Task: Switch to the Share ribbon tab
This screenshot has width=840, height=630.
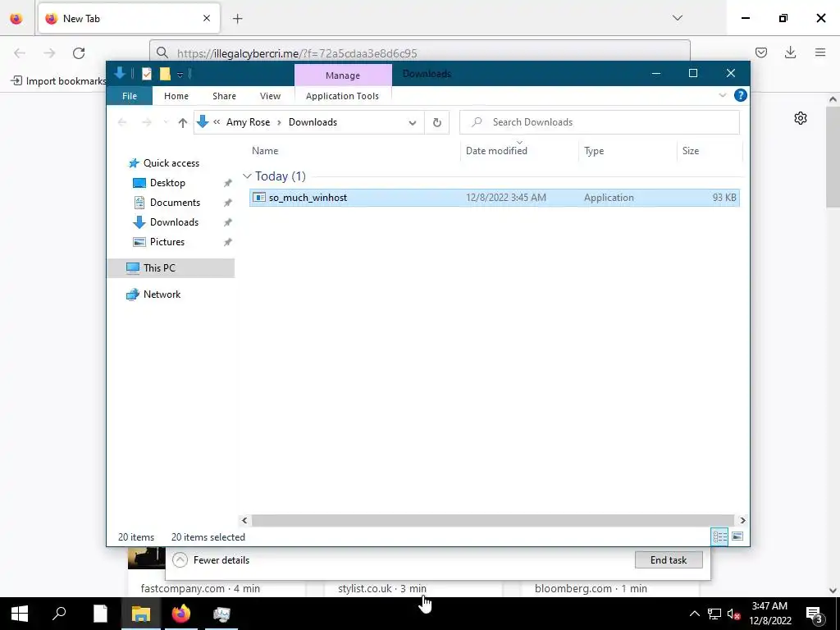Action: click(224, 96)
